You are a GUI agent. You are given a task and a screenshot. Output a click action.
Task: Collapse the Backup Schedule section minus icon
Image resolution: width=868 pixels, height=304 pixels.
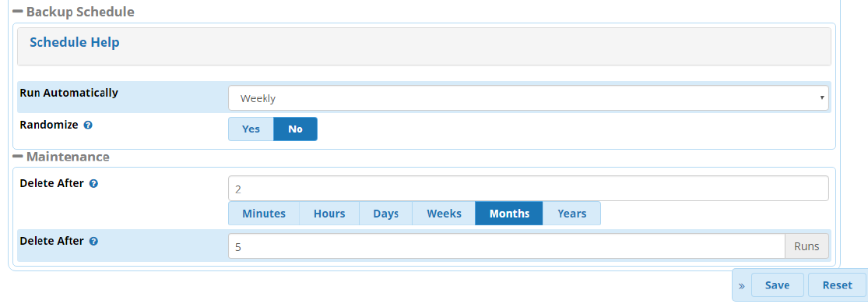point(17,11)
